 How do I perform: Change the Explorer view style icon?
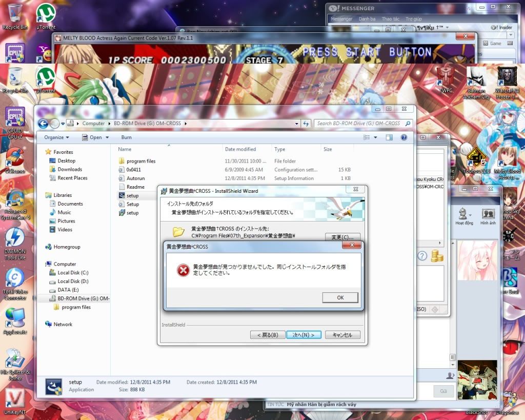[x=367, y=137]
